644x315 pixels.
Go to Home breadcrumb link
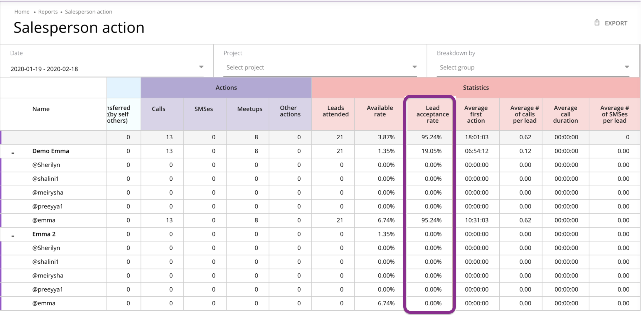22,12
